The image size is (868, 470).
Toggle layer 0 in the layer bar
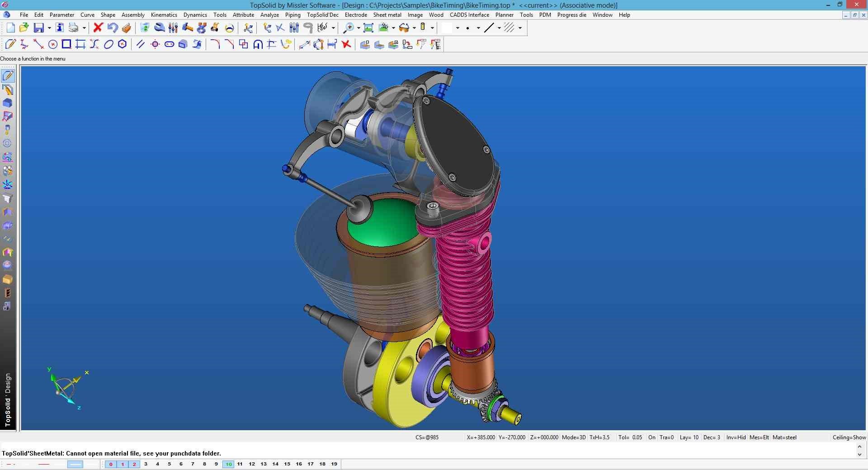[x=111, y=464]
